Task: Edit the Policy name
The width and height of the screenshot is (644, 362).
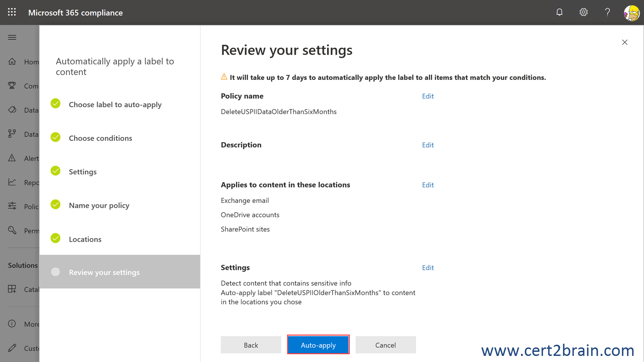Action: [x=428, y=96]
